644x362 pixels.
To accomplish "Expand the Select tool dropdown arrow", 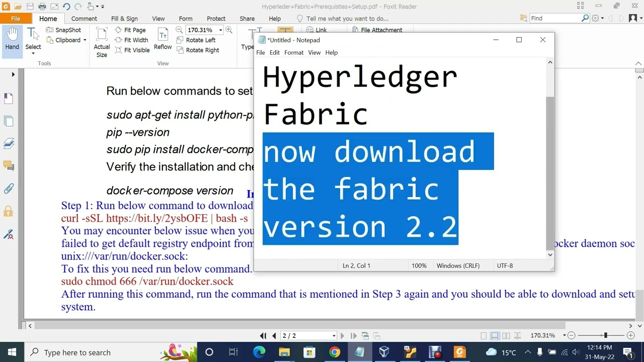I will coord(33,53).
